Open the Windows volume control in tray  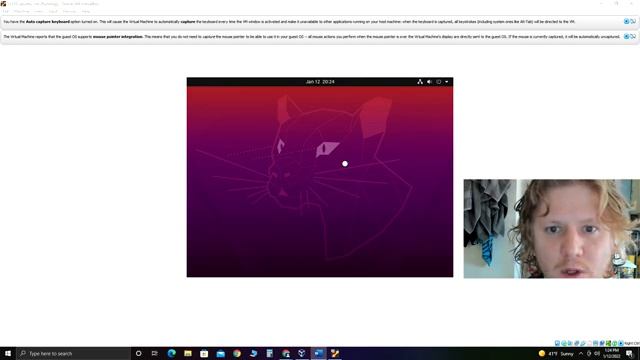597,353
